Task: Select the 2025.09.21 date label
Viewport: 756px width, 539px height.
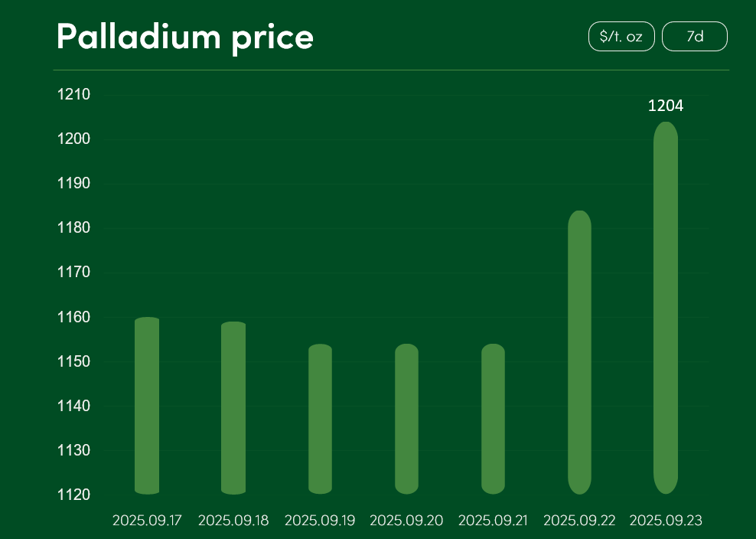Action: 493,521
